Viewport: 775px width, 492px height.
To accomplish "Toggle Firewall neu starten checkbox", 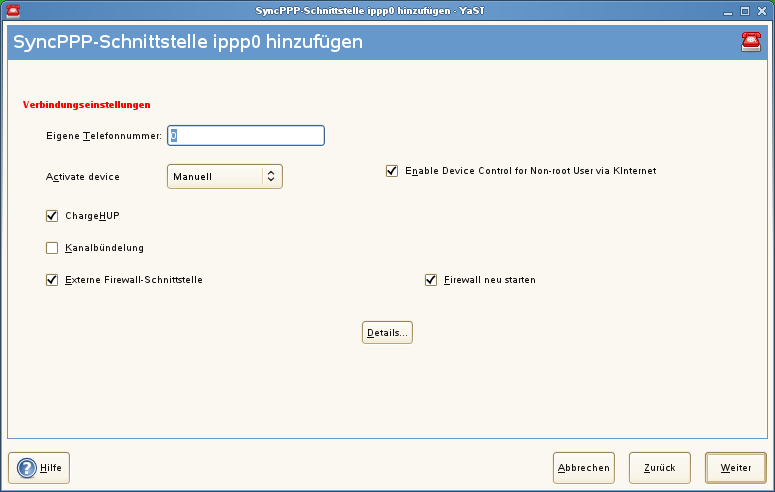I will (x=432, y=280).
